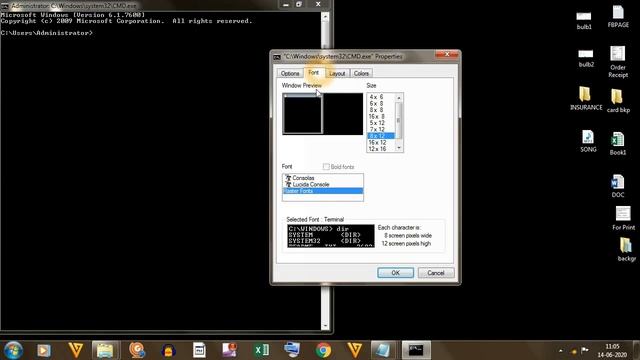Choose the highlighted 8 x 12 size
The height and width of the screenshot is (360, 640).
coord(381,136)
